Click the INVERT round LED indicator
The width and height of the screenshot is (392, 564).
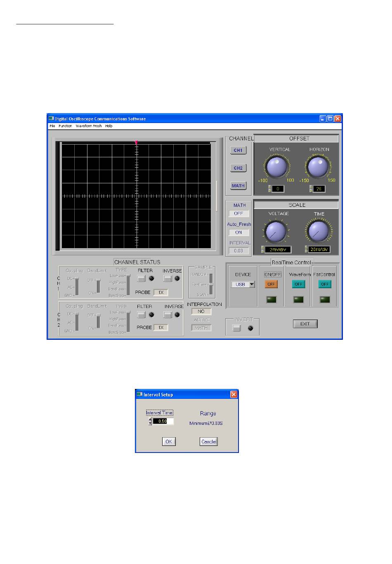click(250, 328)
